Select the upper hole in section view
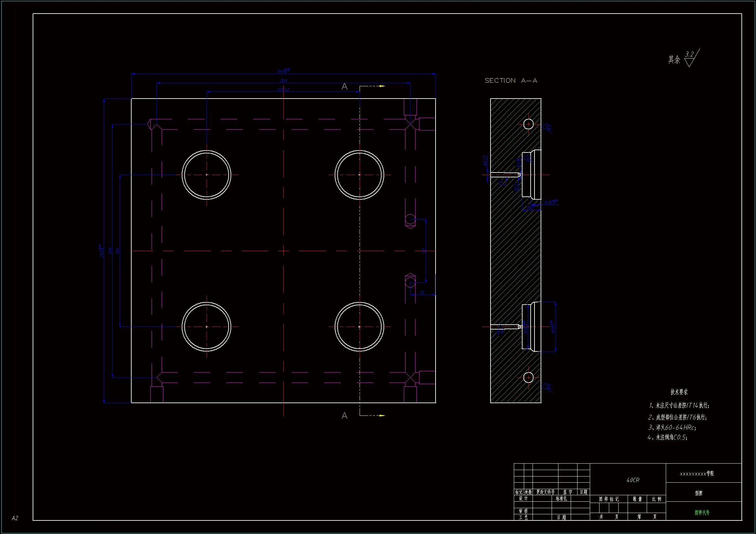Screen dimensions: 756x534 click(528, 124)
